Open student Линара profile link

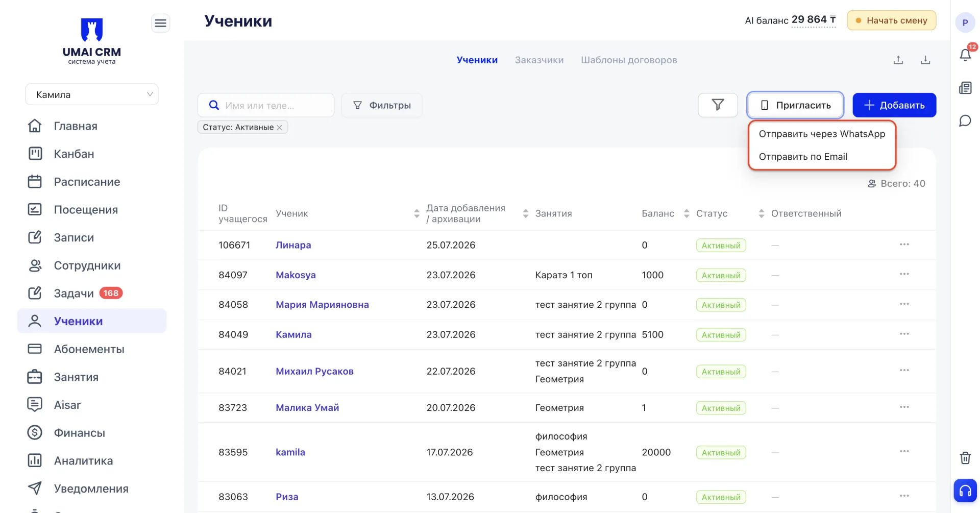click(x=293, y=245)
